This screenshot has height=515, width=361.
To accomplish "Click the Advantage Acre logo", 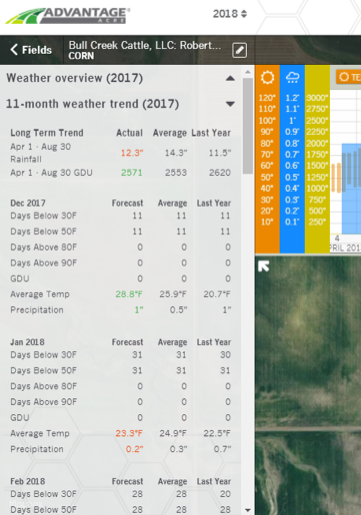I will point(68,16).
